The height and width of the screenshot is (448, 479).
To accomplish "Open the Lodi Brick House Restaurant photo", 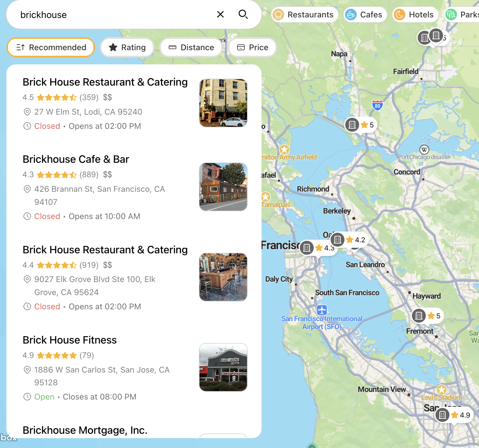I will [223, 103].
